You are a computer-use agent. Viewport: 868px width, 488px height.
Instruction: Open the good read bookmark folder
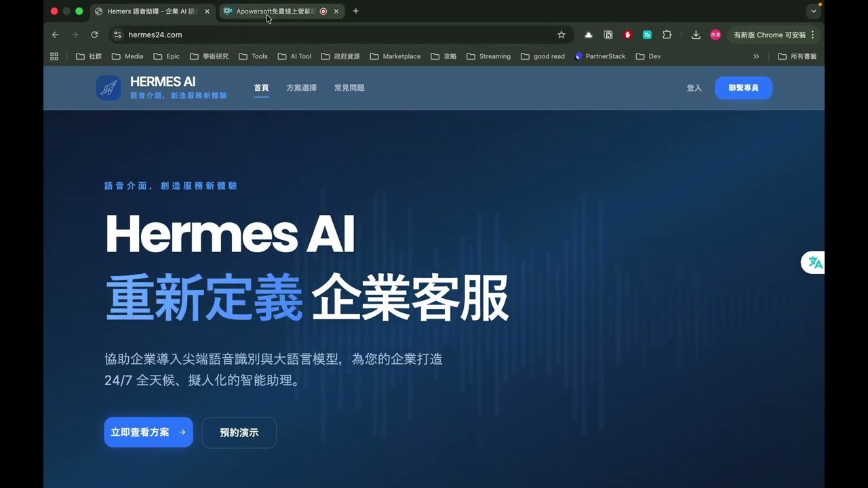coord(542,56)
